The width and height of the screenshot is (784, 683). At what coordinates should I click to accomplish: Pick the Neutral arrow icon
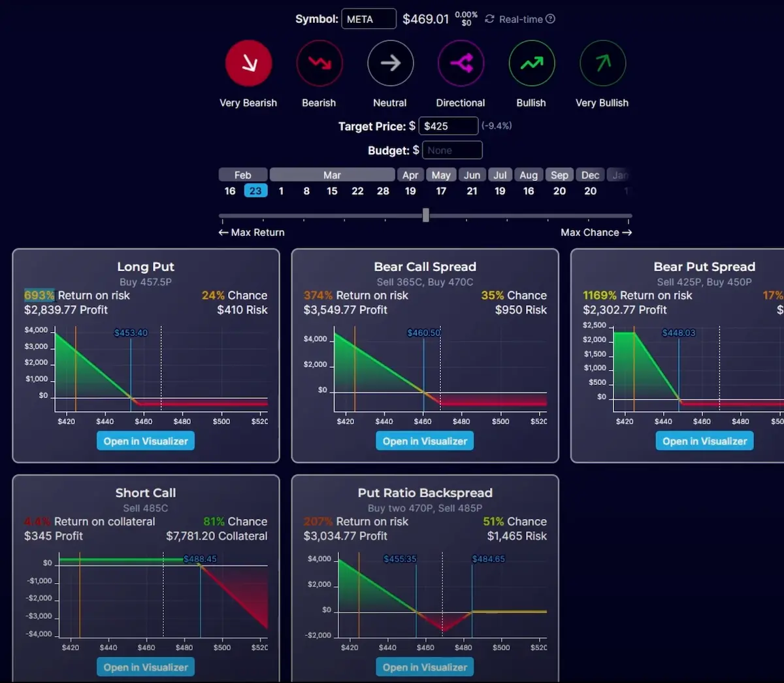pyautogui.click(x=390, y=63)
